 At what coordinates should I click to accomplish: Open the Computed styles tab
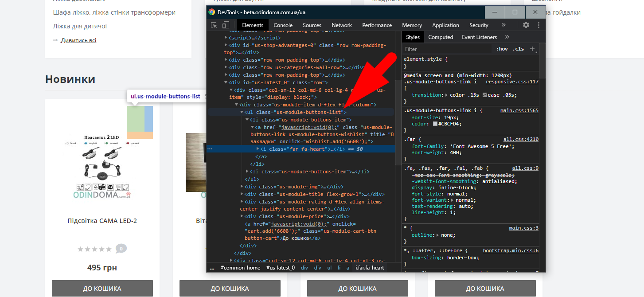coord(440,37)
